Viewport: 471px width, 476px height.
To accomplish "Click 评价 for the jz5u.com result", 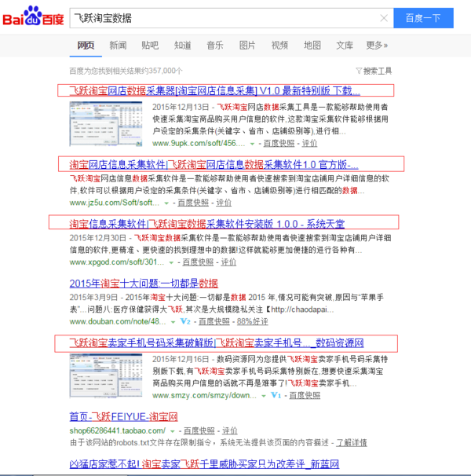I will (x=224, y=203).
